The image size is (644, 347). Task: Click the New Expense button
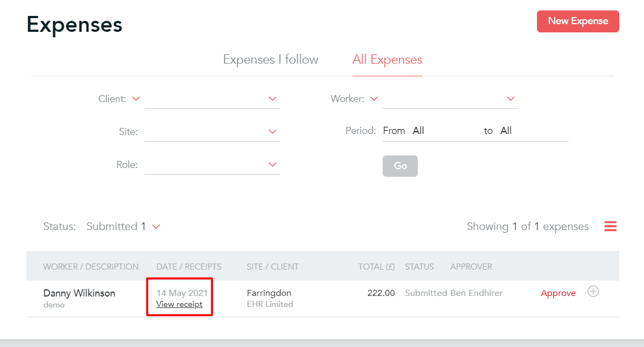(x=578, y=21)
